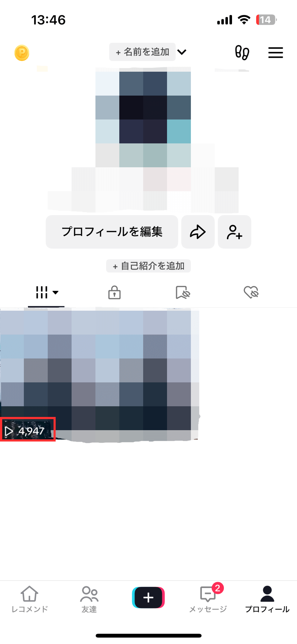Open the レコメンド home icon
297x644 pixels.
(x=30, y=599)
